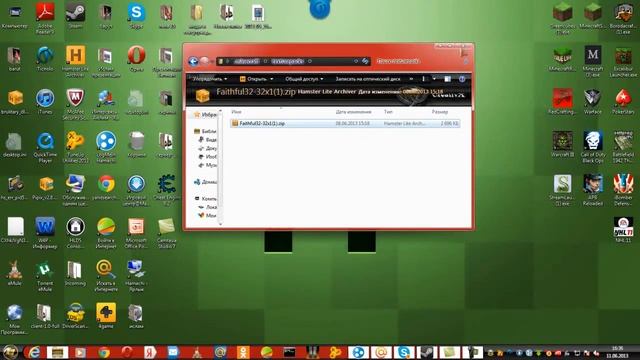Viewport: 640px width, 360px height.
Task: Select the iTunes desktop icon
Action: click(x=45, y=101)
